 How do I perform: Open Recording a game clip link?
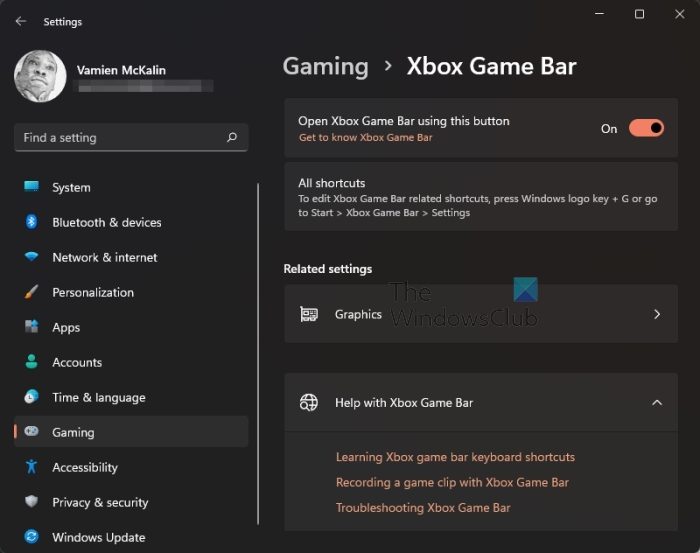tap(452, 482)
